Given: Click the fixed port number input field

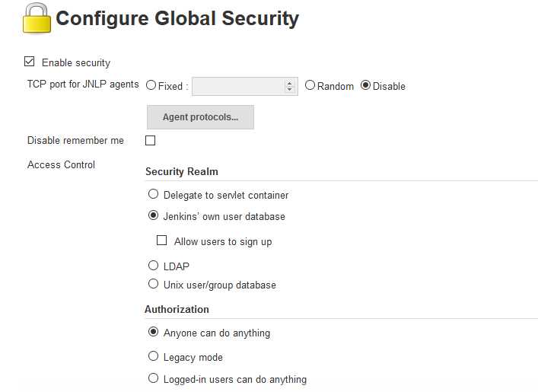Looking at the screenshot, I should click(238, 86).
